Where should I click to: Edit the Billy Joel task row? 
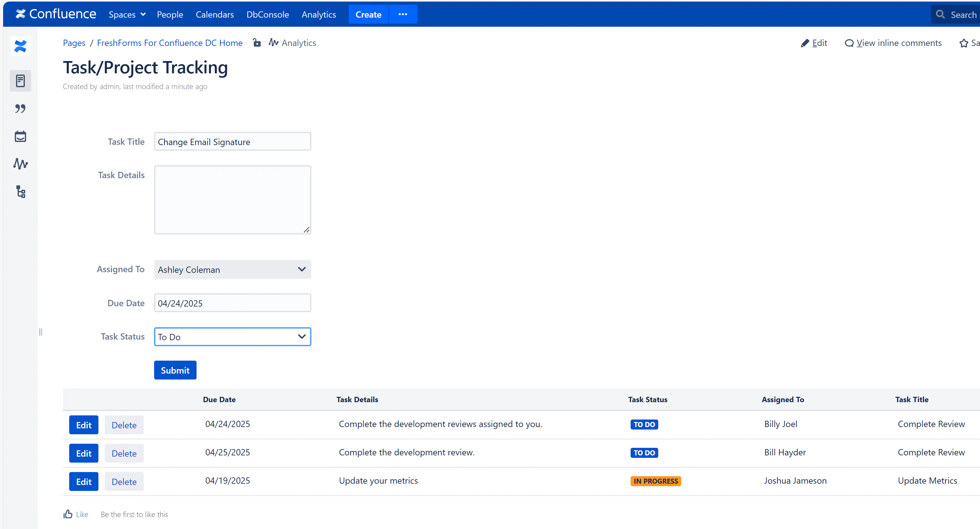point(84,425)
